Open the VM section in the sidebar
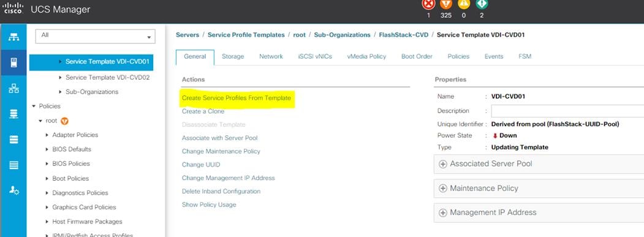Screen dimensions: 644x237 pyautogui.click(x=13, y=140)
